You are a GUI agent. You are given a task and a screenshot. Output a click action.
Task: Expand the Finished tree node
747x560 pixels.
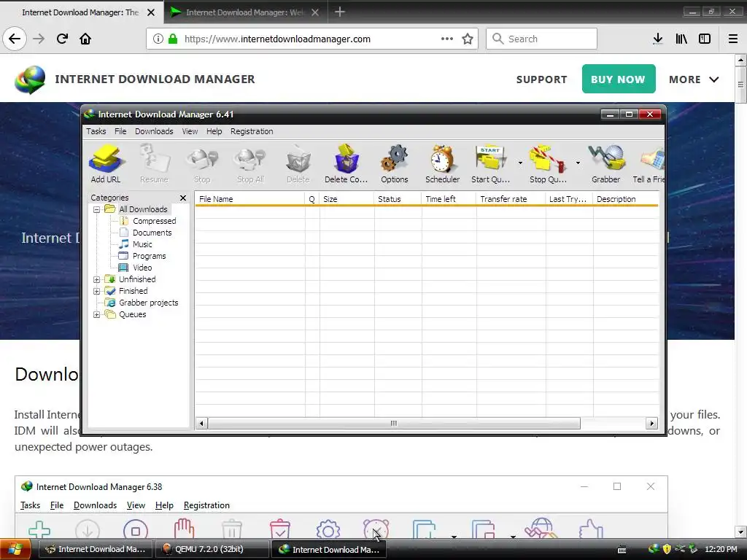(x=97, y=291)
